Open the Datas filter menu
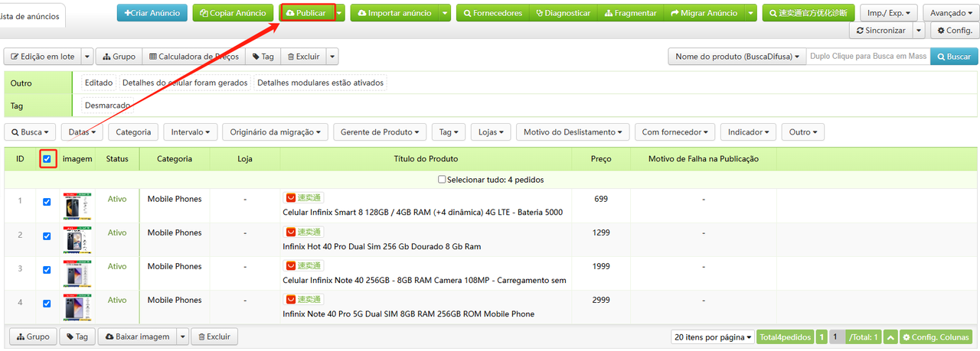Screen dimensions: 980x351 (82, 132)
